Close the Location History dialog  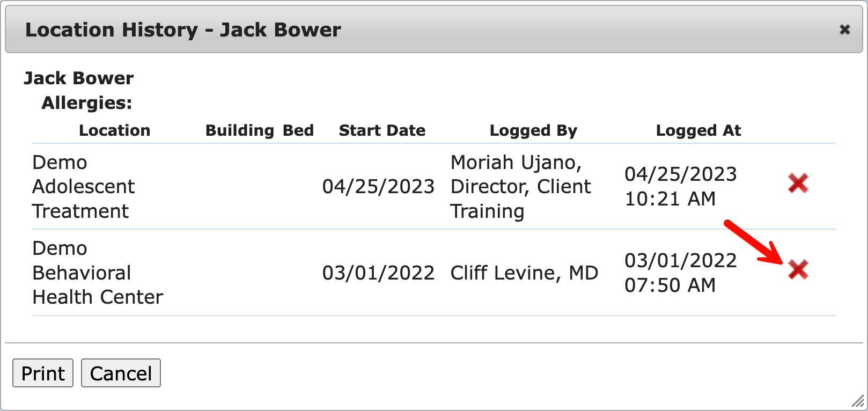844,30
